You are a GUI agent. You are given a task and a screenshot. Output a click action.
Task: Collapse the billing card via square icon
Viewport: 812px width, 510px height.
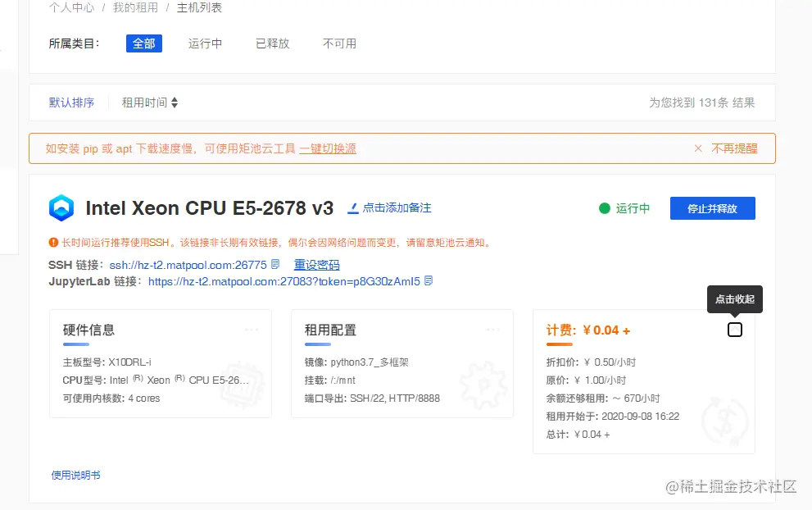coord(734,330)
